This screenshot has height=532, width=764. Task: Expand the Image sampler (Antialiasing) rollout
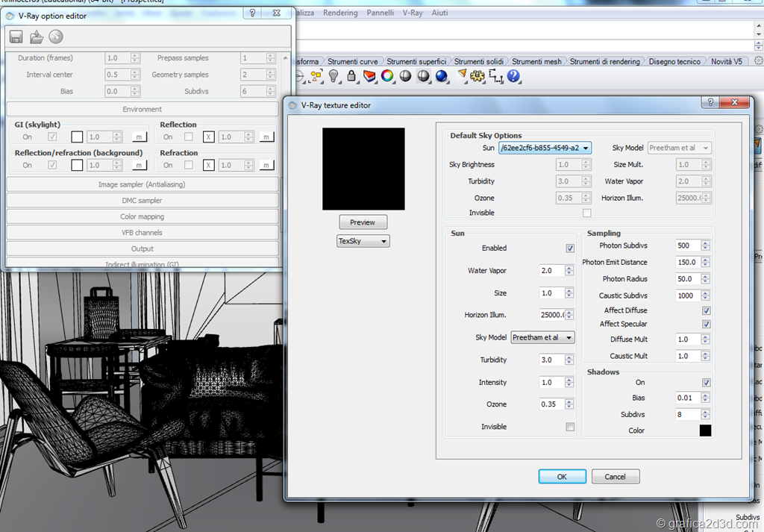point(142,184)
